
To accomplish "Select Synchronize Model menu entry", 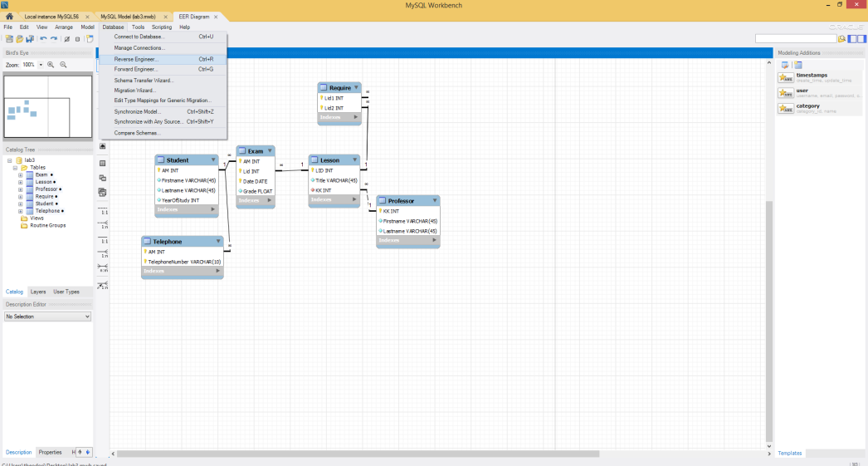I will tap(163, 111).
